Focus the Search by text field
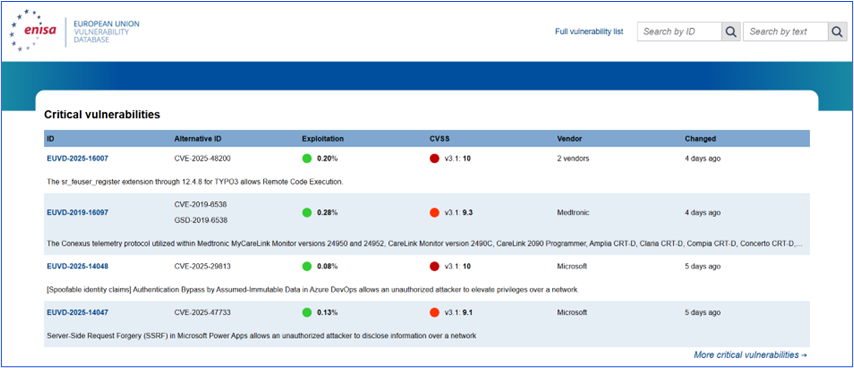Viewport: 854px width, 368px height. (786, 32)
